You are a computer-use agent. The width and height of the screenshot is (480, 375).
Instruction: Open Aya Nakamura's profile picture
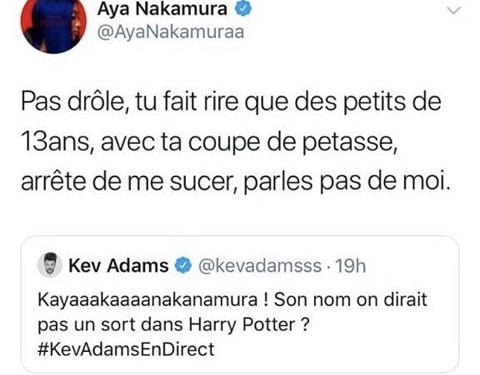(53, 23)
